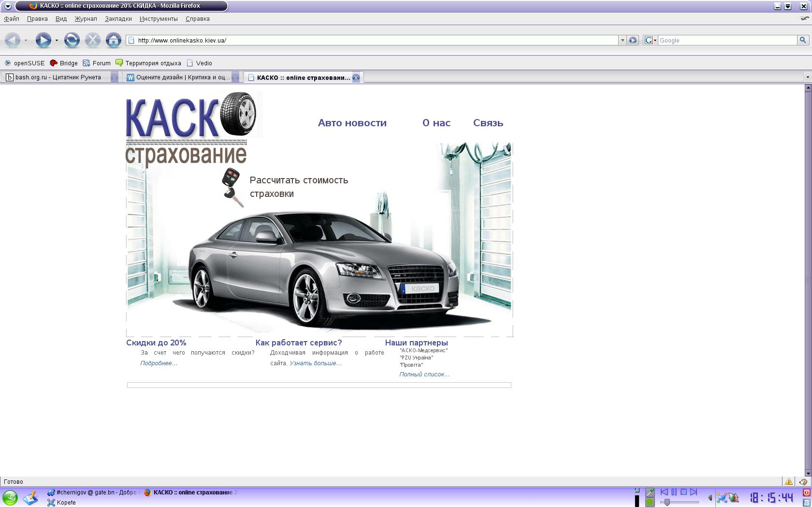Click the Узнать больше… link
The height and width of the screenshot is (508, 812).
click(x=316, y=363)
